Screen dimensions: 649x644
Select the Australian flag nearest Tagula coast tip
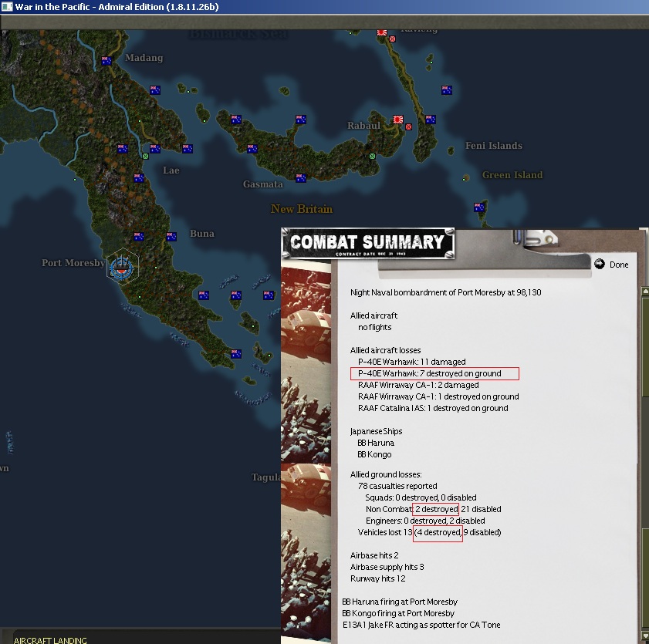pos(236,354)
